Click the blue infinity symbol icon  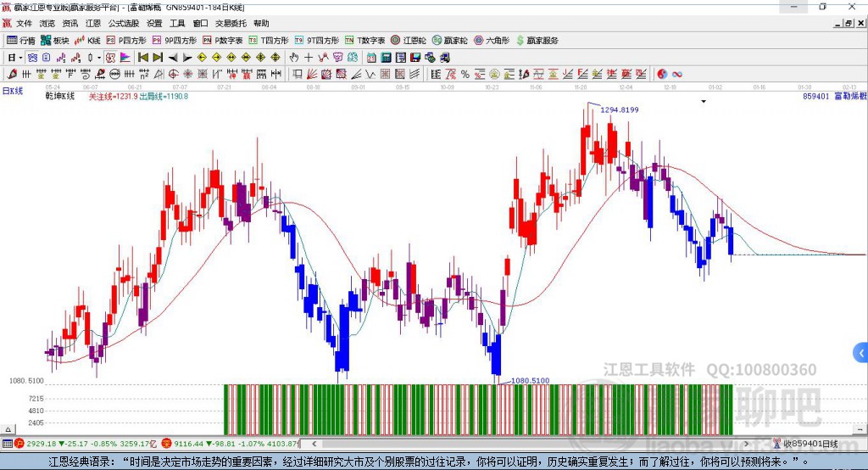coord(676,75)
